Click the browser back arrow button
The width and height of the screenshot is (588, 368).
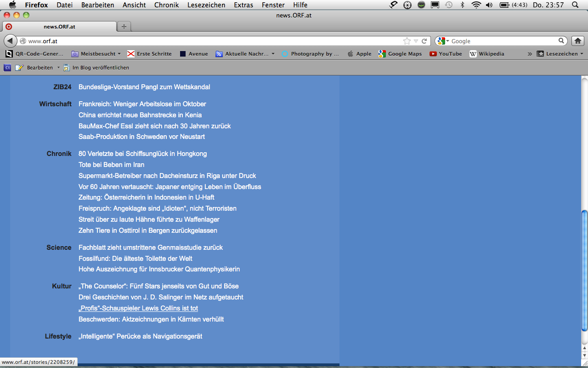(x=10, y=41)
